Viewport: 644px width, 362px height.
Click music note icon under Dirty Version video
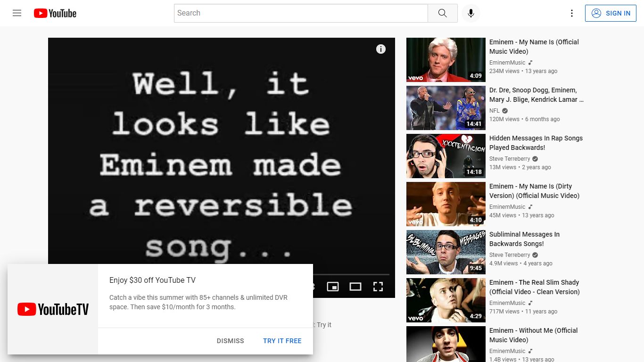pos(530,207)
